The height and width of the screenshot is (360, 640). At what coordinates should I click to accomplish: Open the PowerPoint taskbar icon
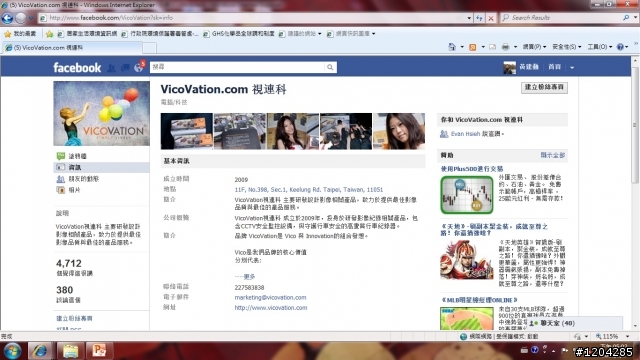click(99, 351)
